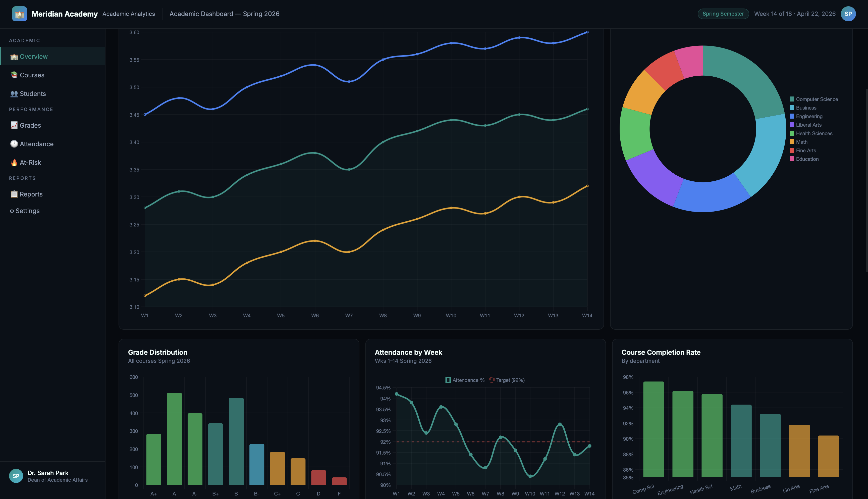The width and height of the screenshot is (868, 499).
Task: Toggle Fine Arts in the donut legend
Action: tap(803, 151)
